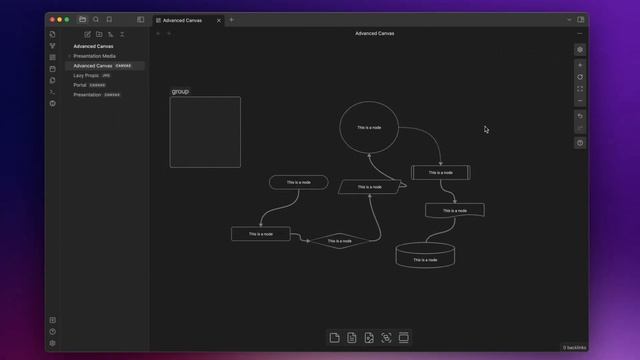The image size is (640, 360).
Task: Open graph view from the ribbon
Action: pos(53,46)
